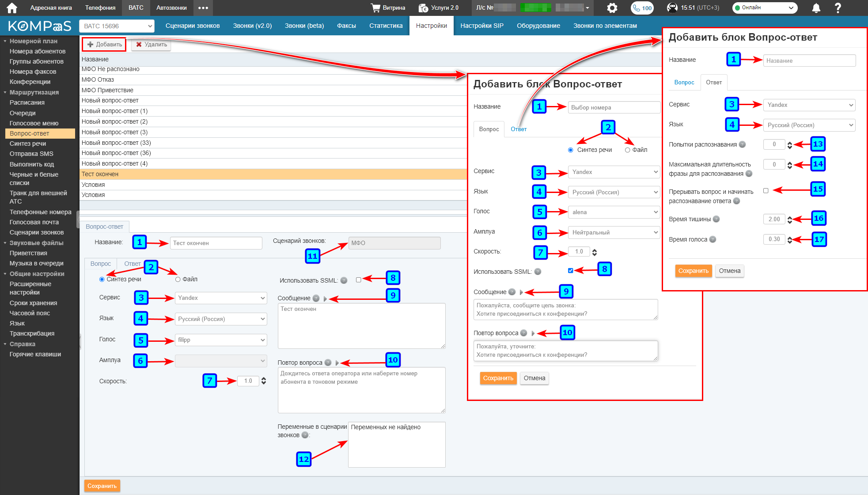This screenshot has height=495, width=868.
Task: Click the notification bell icon
Action: click(816, 8)
